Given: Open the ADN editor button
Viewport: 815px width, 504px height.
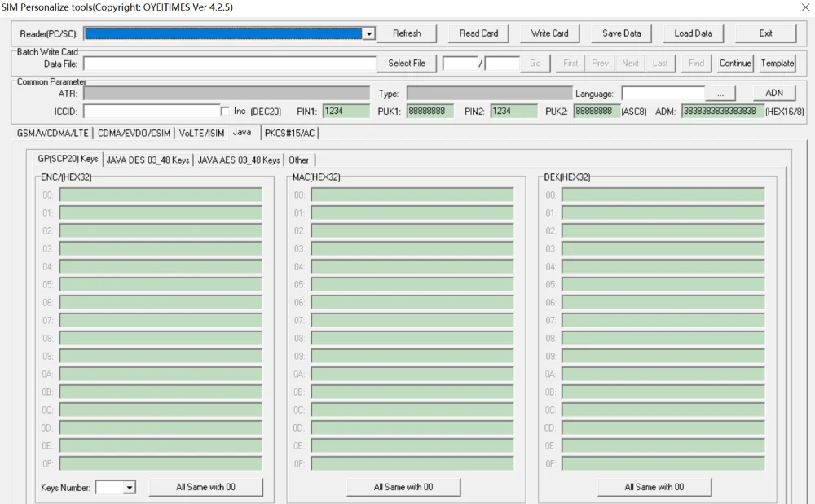Looking at the screenshot, I should coord(774,93).
